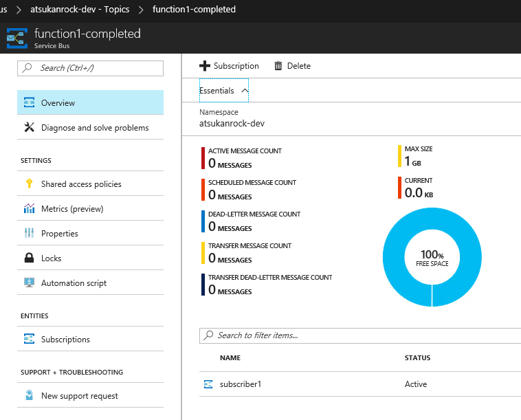Click the Namespace label

(219, 112)
